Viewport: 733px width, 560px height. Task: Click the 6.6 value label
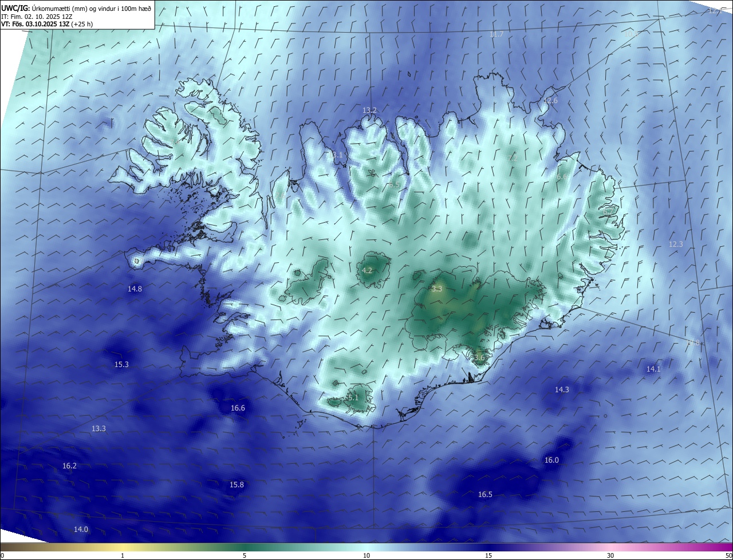point(561,178)
